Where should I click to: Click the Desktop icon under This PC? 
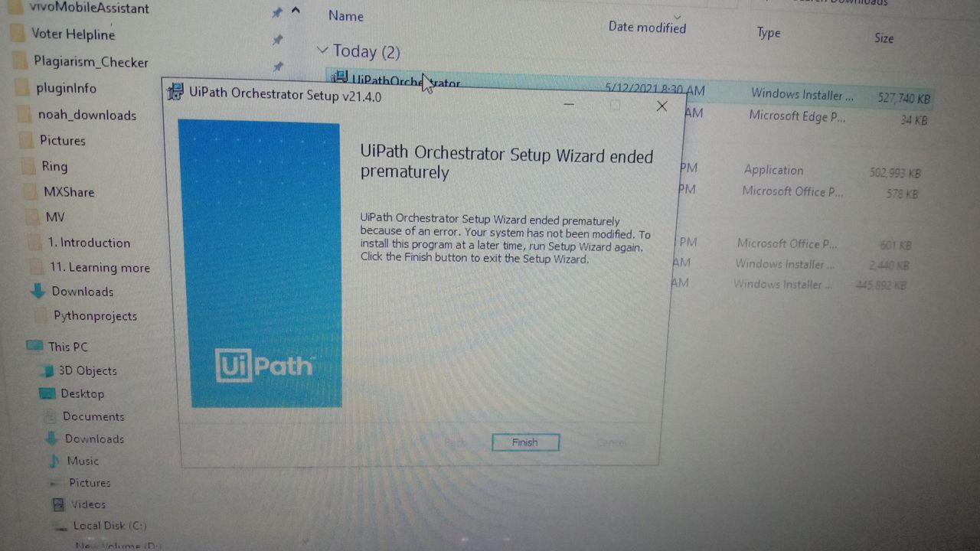click(47, 393)
